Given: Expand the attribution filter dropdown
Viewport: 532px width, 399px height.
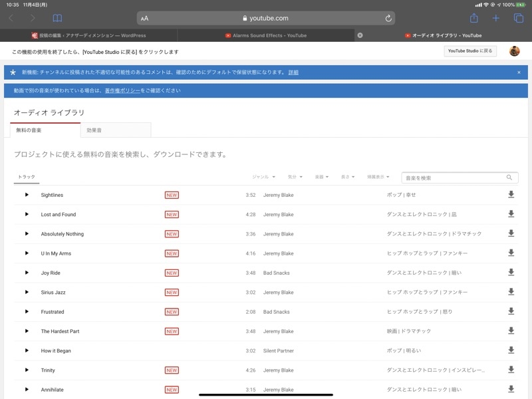Looking at the screenshot, I should 378,177.
